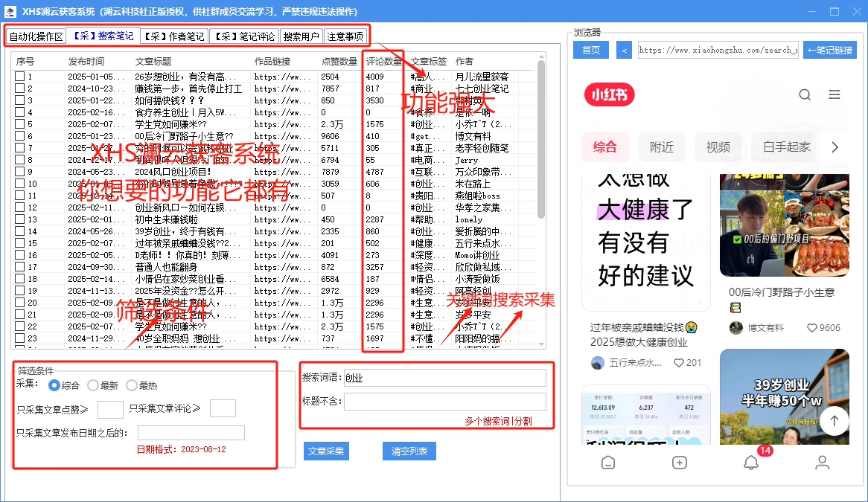Select the 最新 radio button
This screenshot has width=868, height=502.
[x=93, y=385]
